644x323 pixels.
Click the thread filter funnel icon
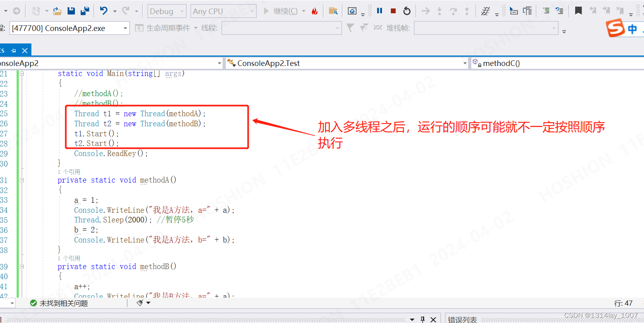(x=350, y=28)
